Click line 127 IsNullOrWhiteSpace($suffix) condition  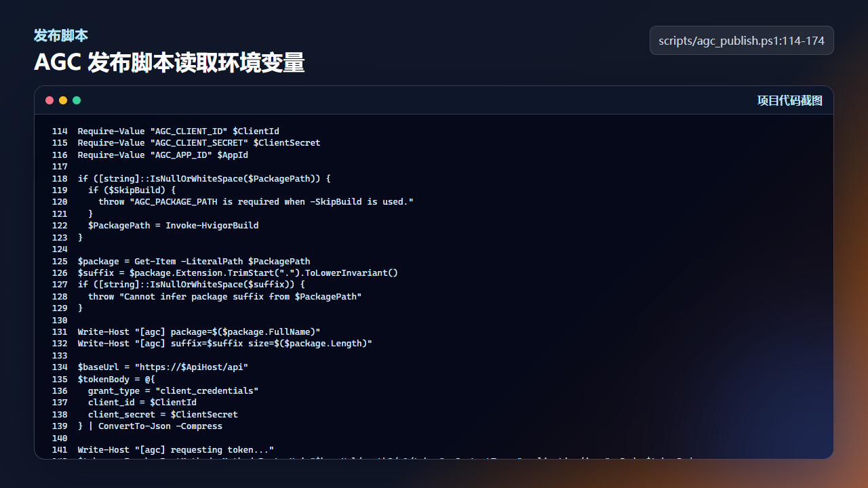click(x=191, y=285)
